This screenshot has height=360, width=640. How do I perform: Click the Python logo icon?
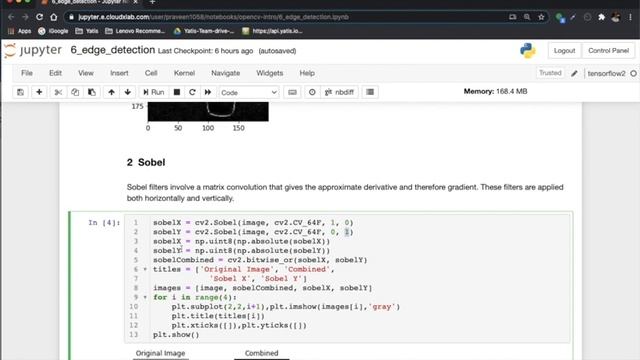(527, 51)
